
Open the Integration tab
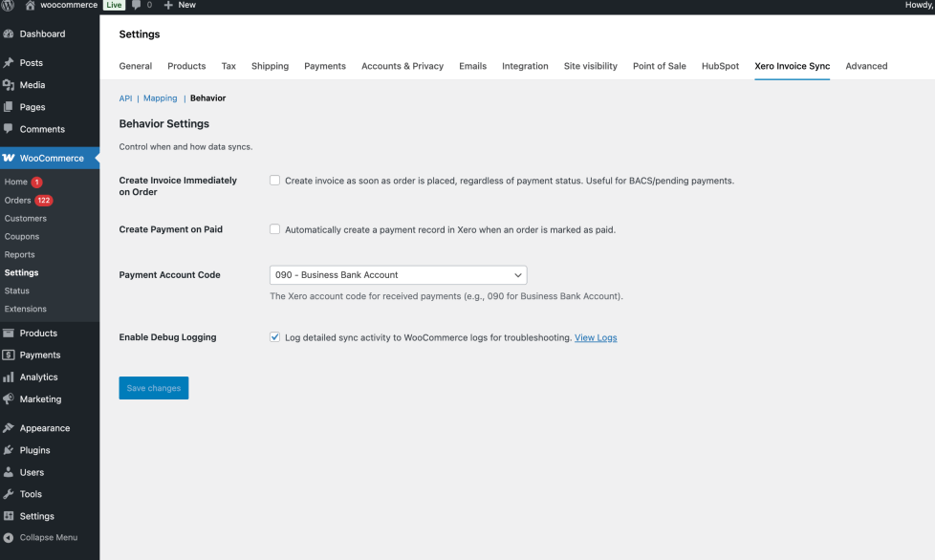[x=526, y=66]
